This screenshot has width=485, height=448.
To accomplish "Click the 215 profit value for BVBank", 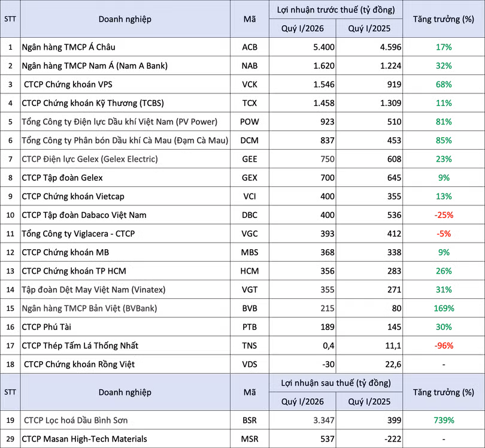I will click(x=327, y=308).
